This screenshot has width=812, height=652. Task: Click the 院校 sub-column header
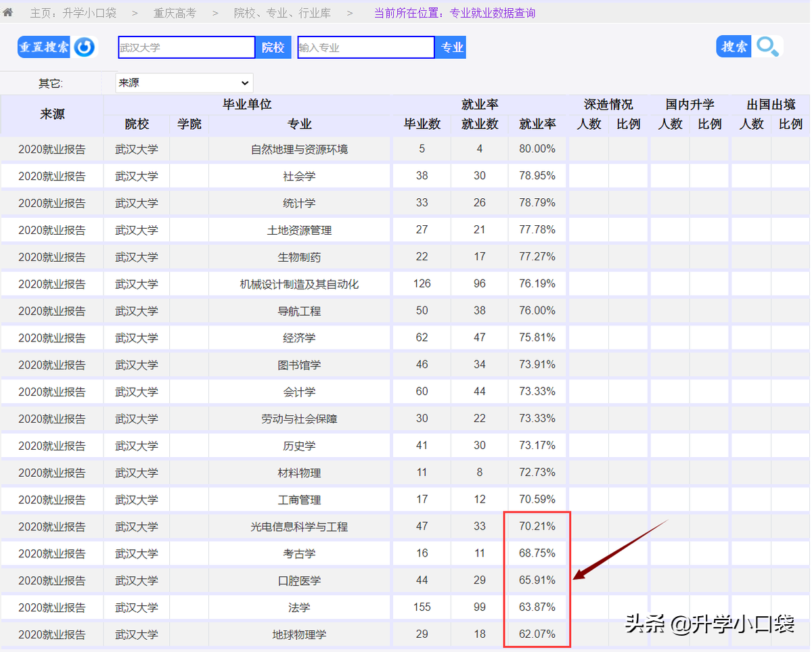tap(137, 124)
